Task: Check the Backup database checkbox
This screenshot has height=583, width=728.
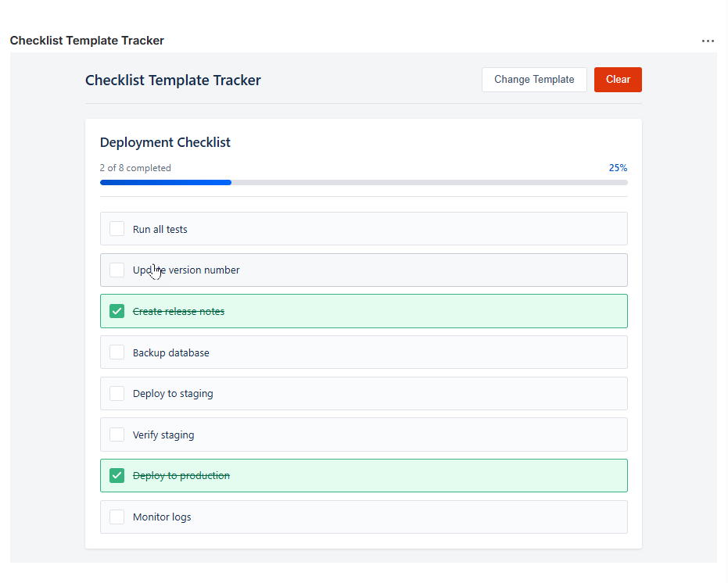Action: click(117, 352)
